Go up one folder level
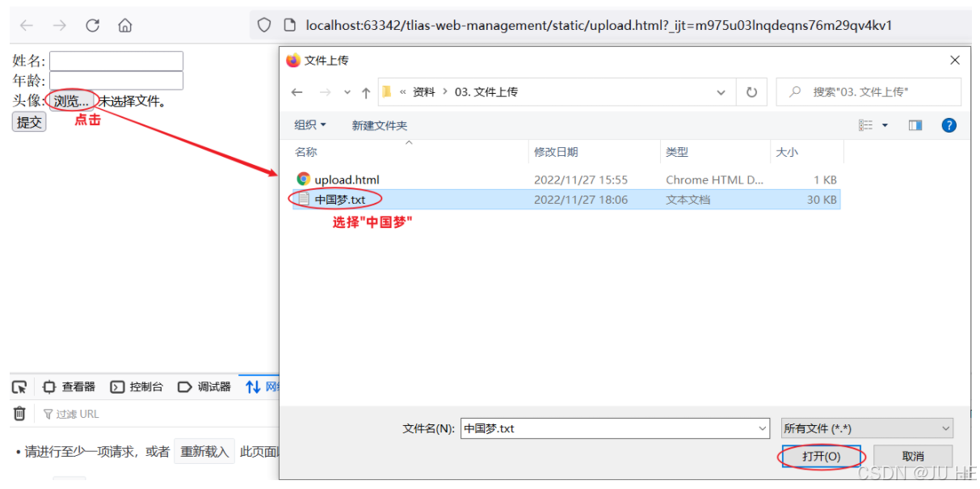The width and height of the screenshot is (980, 489). (366, 93)
